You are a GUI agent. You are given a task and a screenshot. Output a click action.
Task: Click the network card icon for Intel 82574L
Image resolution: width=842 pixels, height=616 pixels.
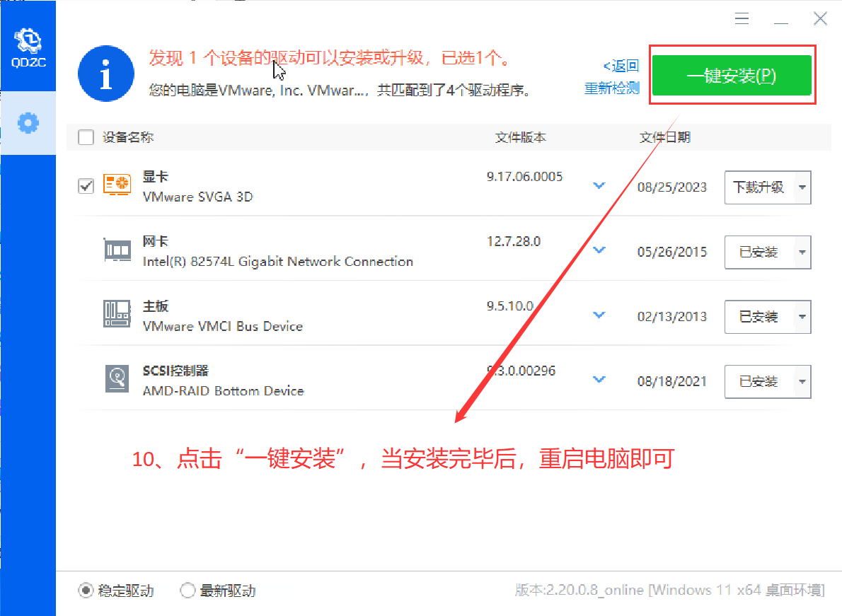coord(117,250)
